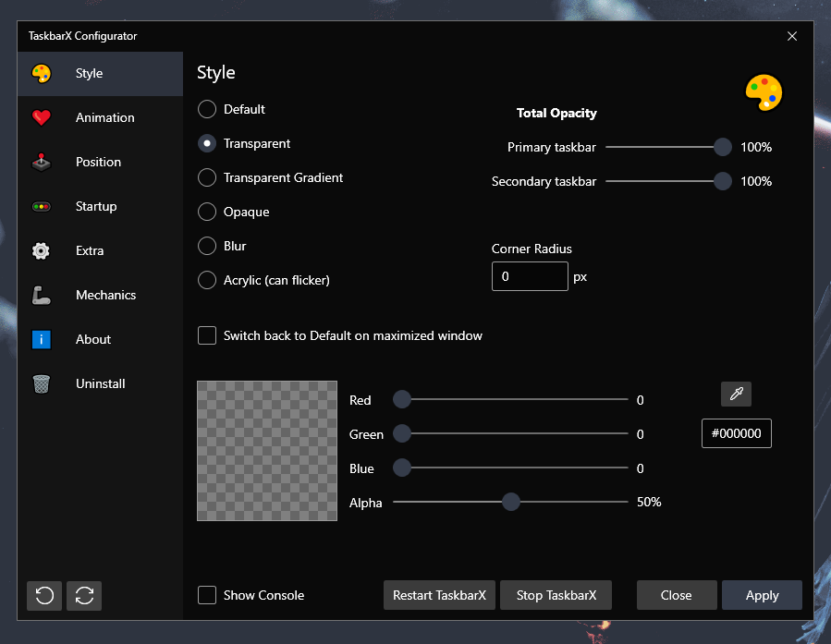The image size is (831, 644).
Task: Click the Blue color slider handle
Action: coord(402,468)
